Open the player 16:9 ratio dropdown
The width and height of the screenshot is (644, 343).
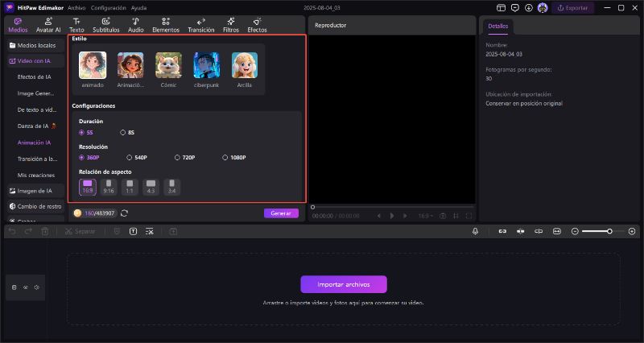426,216
